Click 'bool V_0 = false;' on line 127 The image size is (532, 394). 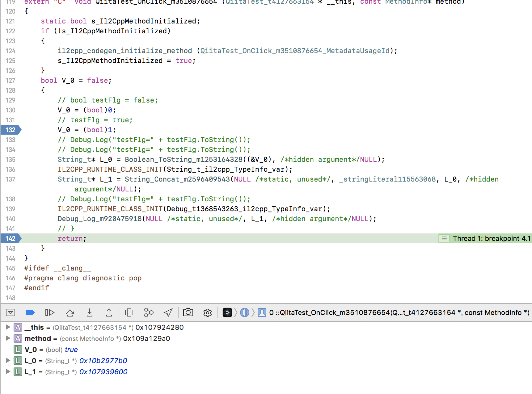(x=76, y=80)
